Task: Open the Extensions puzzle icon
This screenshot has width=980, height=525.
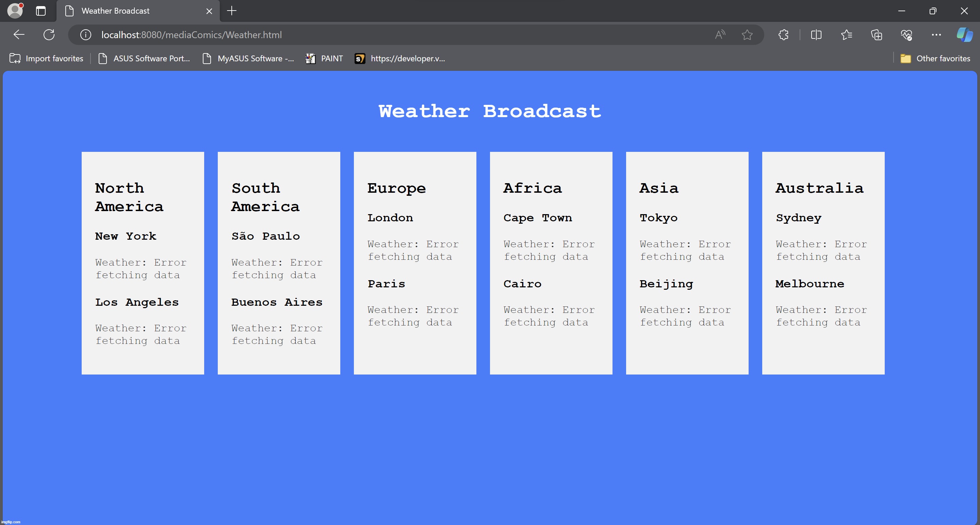Action: pyautogui.click(x=783, y=35)
